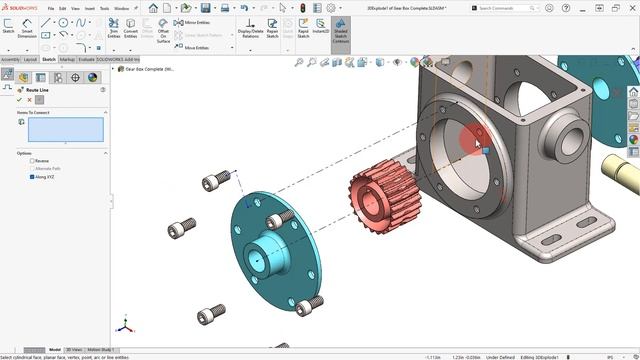The width and height of the screenshot is (640, 360).
Task: Uncheck the Along XYZ checkbox
Action: pyautogui.click(x=32, y=177)
